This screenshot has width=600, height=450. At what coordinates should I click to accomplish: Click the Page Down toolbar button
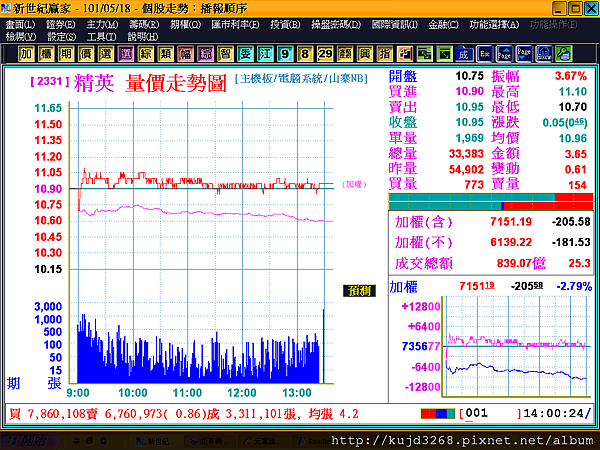click(x=524, y=54)
